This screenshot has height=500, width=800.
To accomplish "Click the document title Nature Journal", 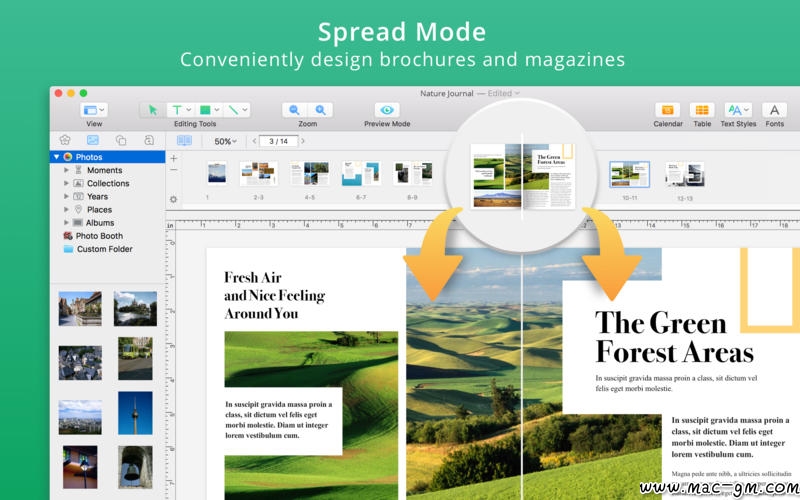I will tap(447, 93).
